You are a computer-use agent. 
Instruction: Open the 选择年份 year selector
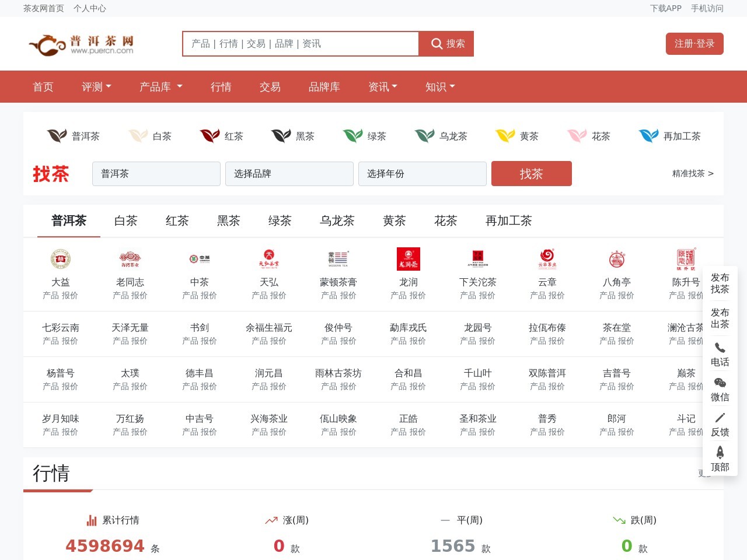click(422, 174)
